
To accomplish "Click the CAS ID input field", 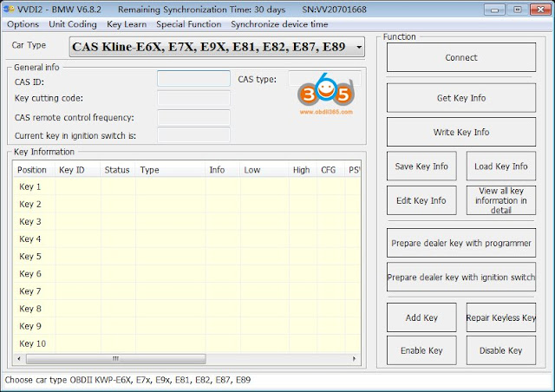I will [x=193, y=79].
